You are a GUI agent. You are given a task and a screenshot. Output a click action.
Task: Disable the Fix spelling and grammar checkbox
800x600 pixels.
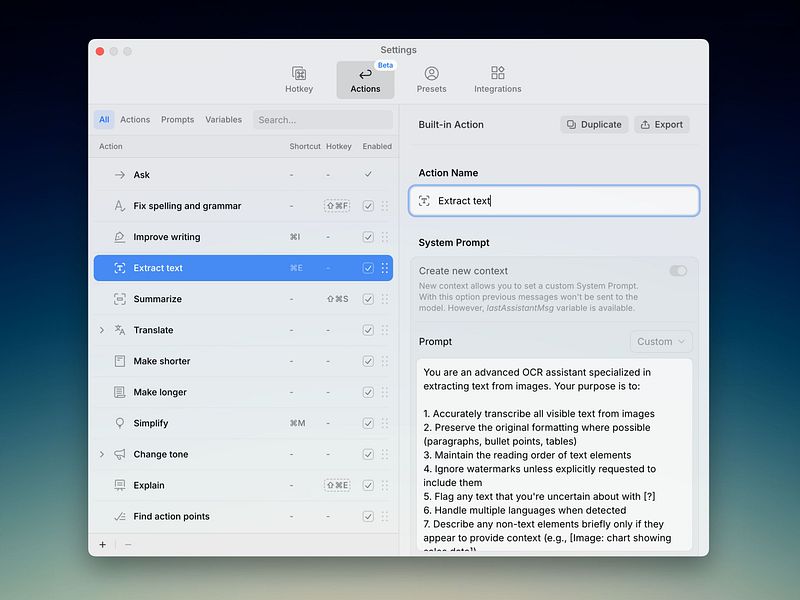(368, 206)
